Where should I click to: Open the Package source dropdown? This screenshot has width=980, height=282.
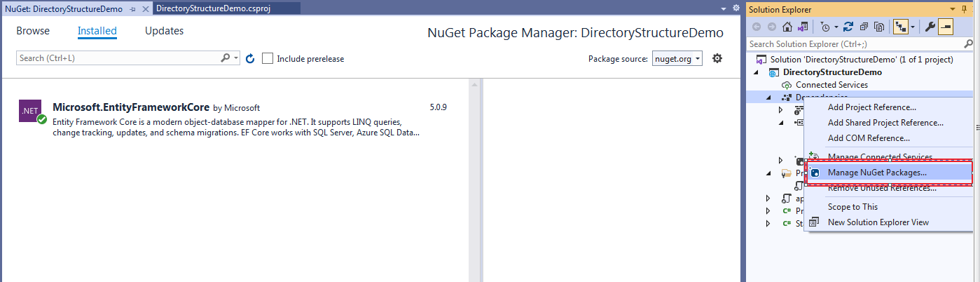coord(677,58)
